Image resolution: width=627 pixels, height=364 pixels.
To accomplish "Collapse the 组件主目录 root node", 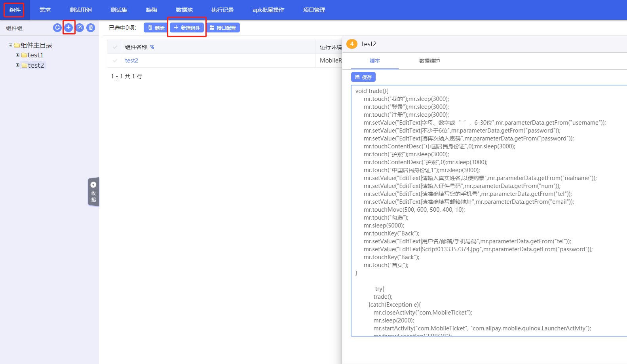I will (x=11, y=45).
